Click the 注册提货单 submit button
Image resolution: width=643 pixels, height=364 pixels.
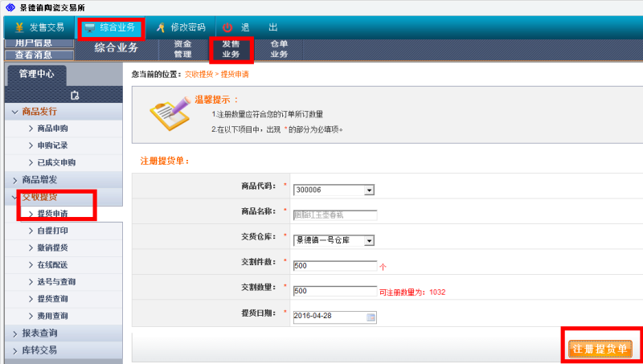[x=600, y=349]
